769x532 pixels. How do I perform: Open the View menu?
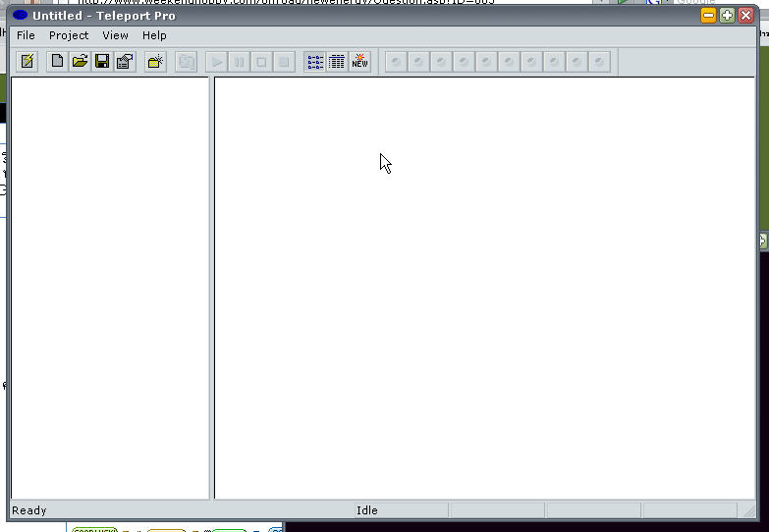[x=115, y=35]
